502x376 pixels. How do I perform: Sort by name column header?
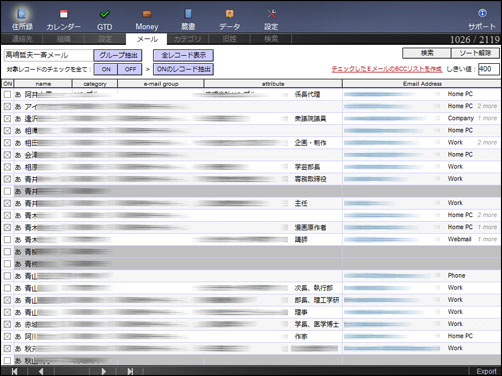tap(43, 84)
